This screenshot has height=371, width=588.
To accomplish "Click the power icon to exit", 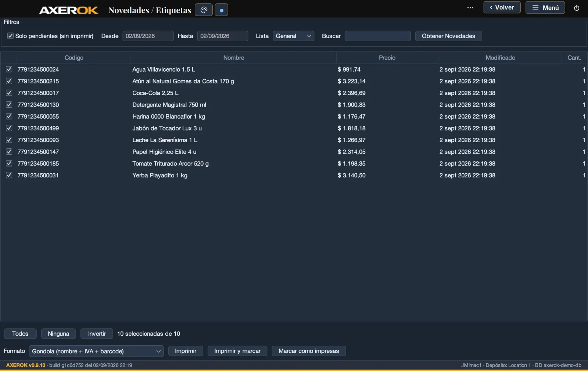I will (x=577, y=8).
